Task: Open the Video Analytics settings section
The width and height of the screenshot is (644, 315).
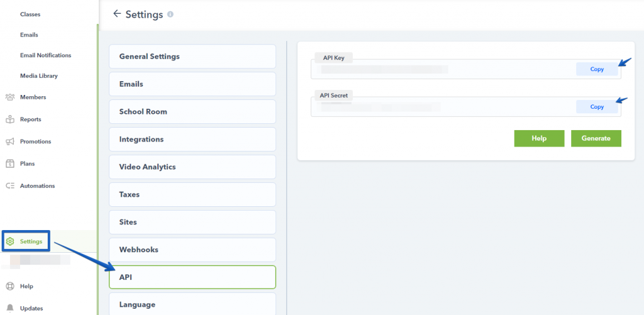Action: [192, 167]
